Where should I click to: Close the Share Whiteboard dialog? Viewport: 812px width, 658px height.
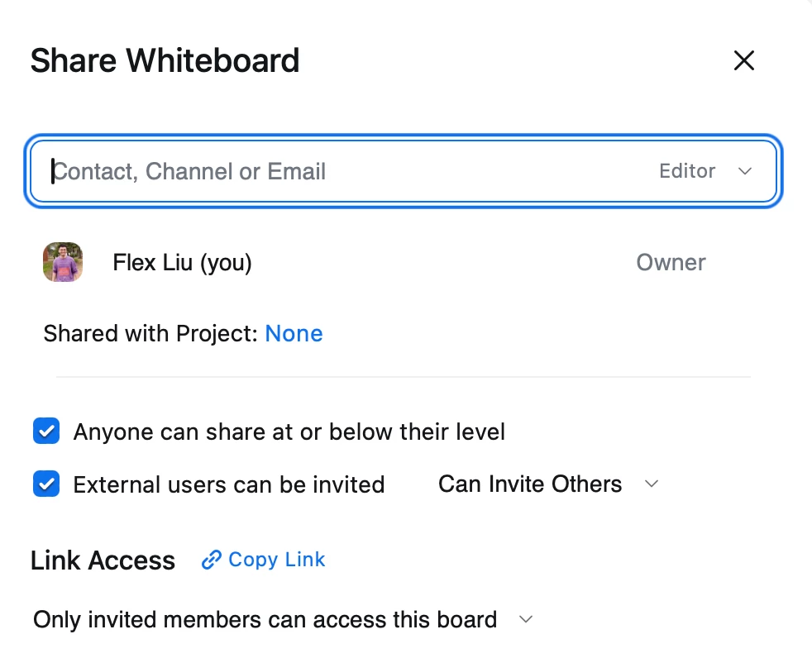click(x=743, y=60)
